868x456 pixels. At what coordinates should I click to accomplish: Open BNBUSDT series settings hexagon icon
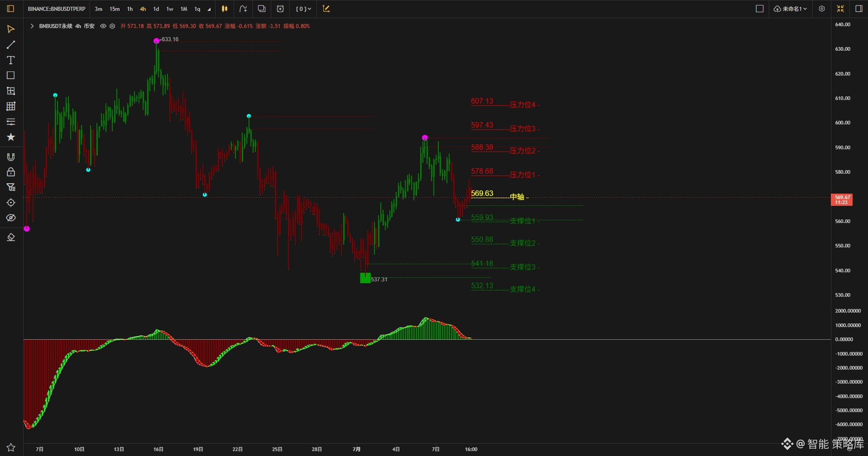pos(112,26)
